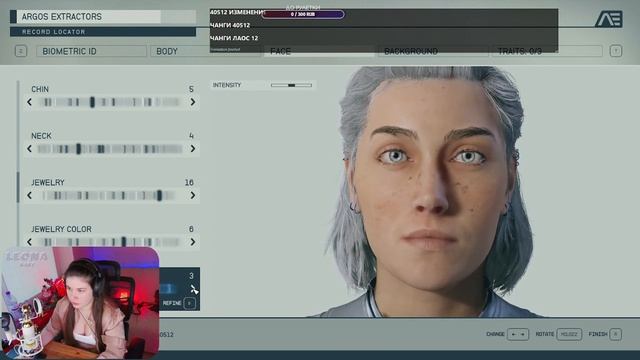Select next Jewelry option arrow
Image resolution: width=640 pixels, height=360 pixels.
[x=193, y=196]
